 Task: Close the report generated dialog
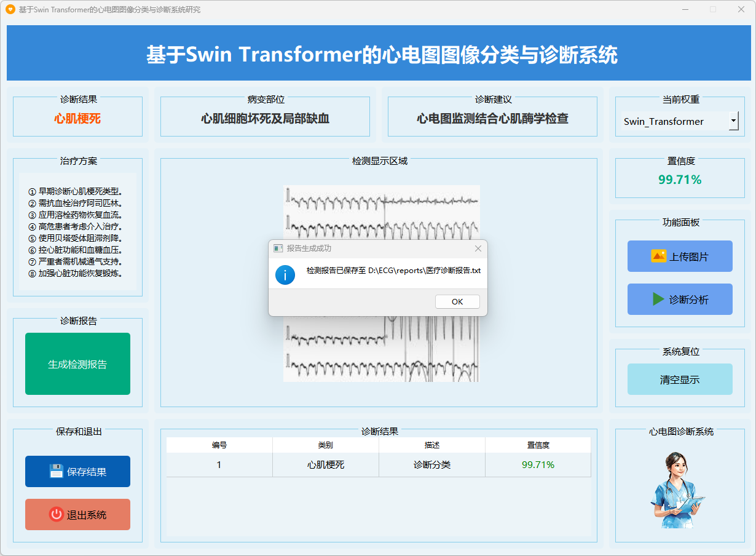click(x=478, y=248)
